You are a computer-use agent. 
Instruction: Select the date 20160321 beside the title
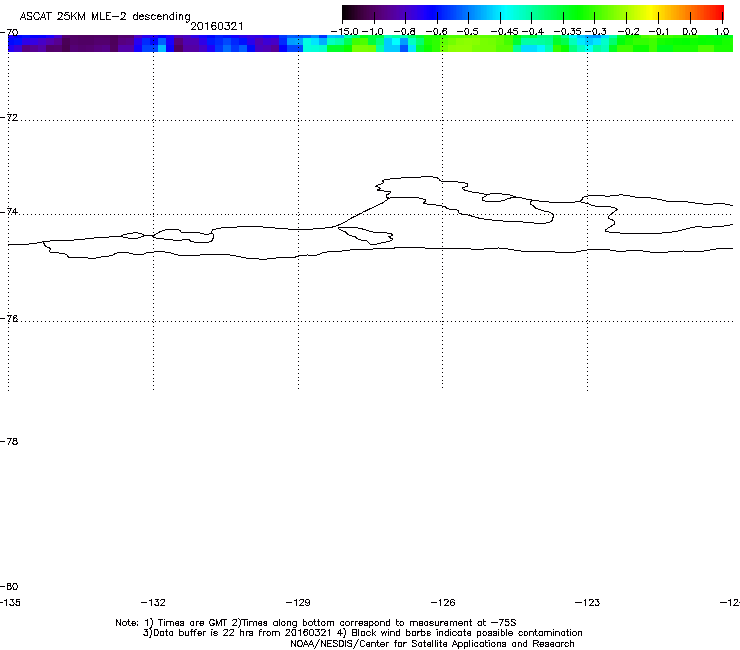tap(217, 26)
